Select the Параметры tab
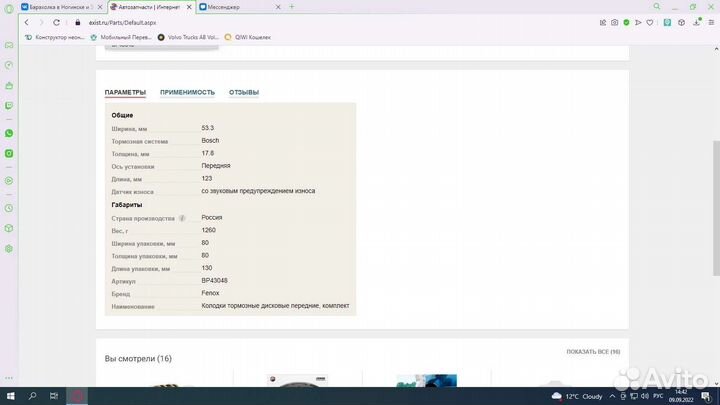Viewport: 720px width, 405px height. (125, 92)
